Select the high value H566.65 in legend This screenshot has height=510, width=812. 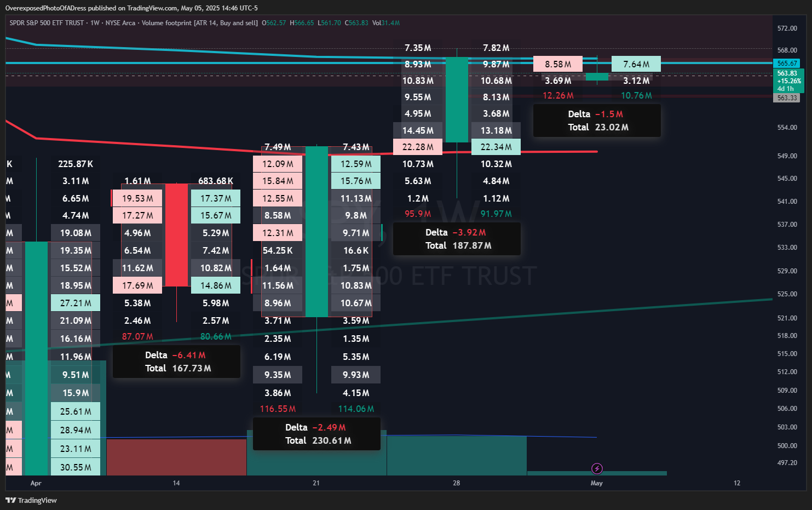click(x=302, y=23)
